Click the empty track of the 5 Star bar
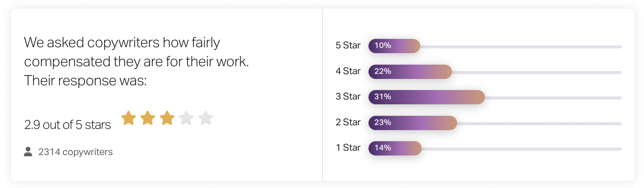The width and height of the screenshot is (644, 188). pos(521,47)
